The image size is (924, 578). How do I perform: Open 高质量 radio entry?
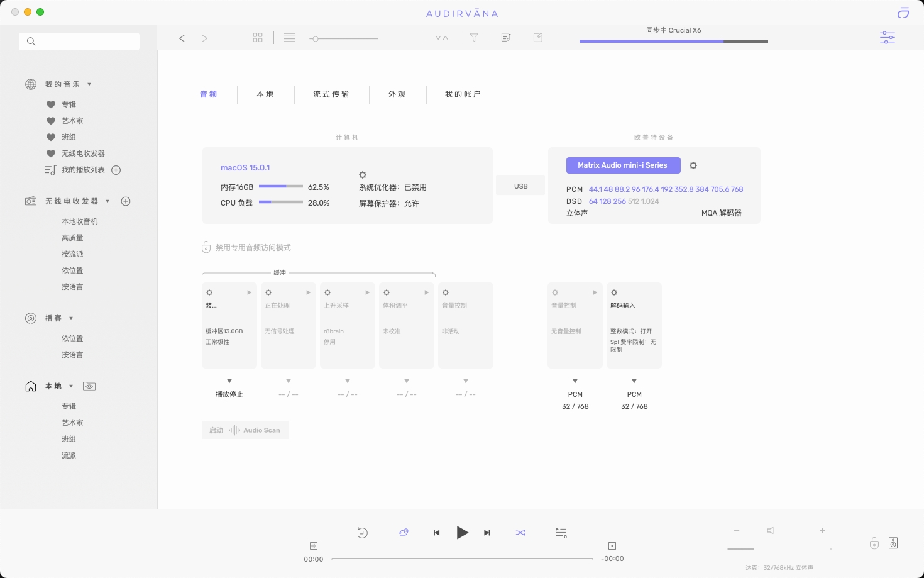click(x=72, y=238)
